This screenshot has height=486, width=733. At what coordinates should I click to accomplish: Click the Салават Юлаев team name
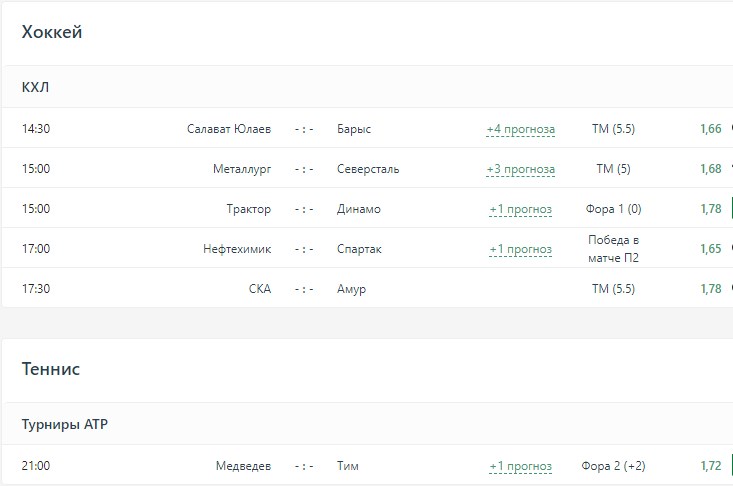(229, 129)
